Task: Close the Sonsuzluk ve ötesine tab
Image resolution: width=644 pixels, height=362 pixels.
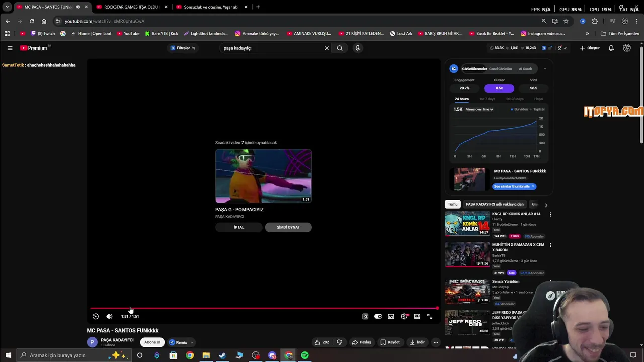Action: 246,7
